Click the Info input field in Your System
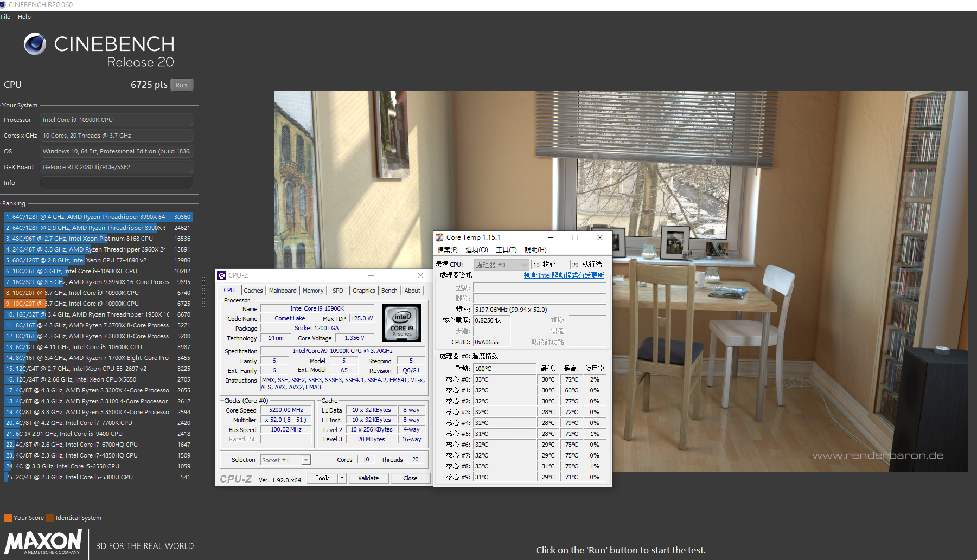This screenshot has height=560, width=977. pos(117,183)
